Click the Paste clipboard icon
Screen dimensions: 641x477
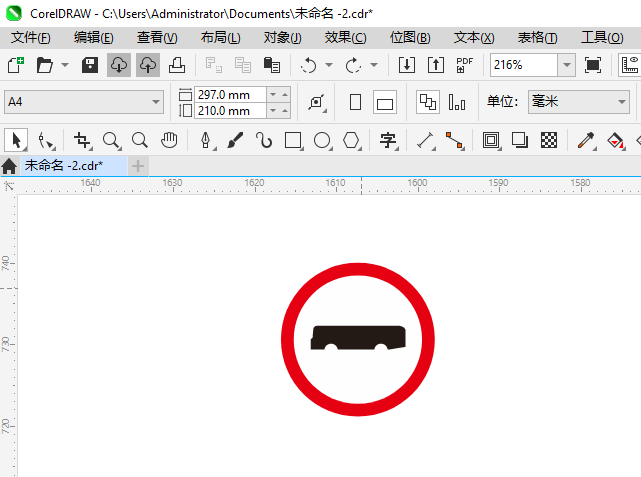click(x=272, y=65)
